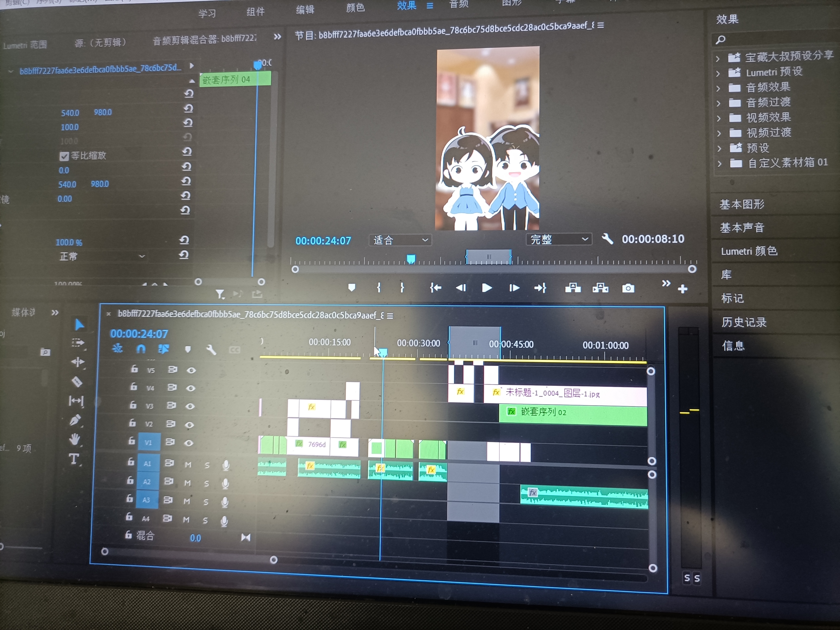Click the Lift button in Program monitor
This screenshot has height=630, width=840.
573,288
